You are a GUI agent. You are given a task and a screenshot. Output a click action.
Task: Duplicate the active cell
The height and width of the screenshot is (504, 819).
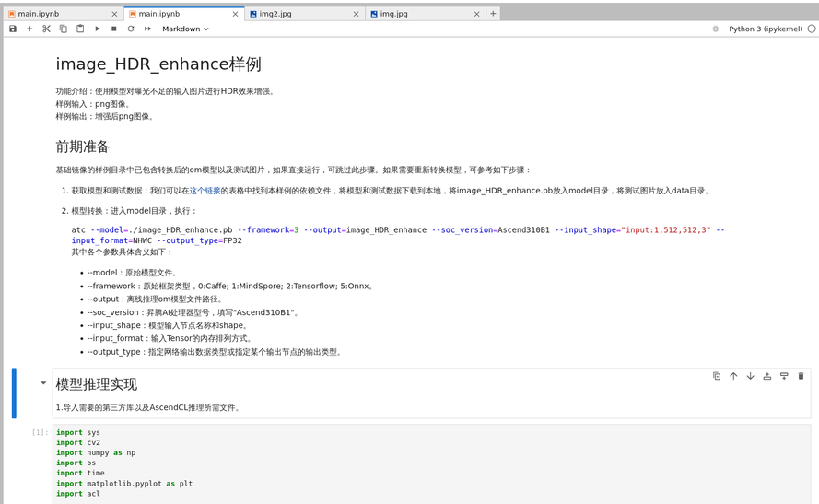(717, 376)
